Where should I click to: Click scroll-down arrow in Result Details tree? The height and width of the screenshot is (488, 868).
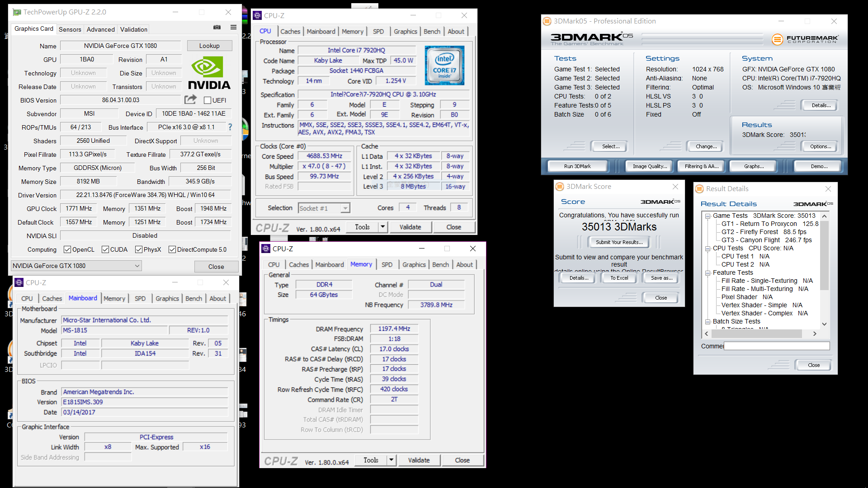824,324
